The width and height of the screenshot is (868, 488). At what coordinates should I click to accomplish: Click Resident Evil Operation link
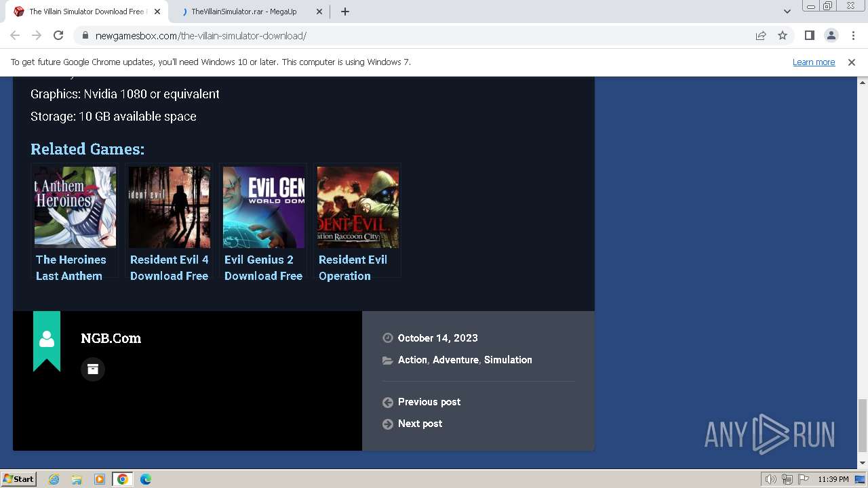point(353,268)
